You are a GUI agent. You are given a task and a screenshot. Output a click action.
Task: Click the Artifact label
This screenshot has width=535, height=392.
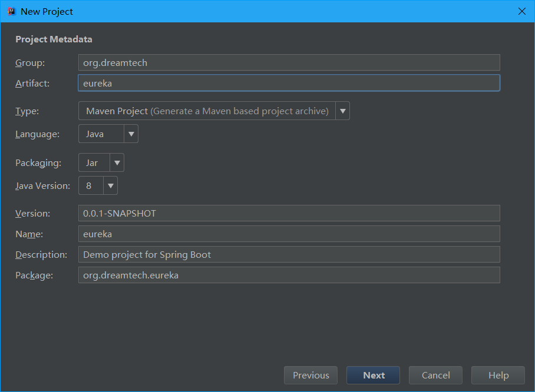coord(32,83)
